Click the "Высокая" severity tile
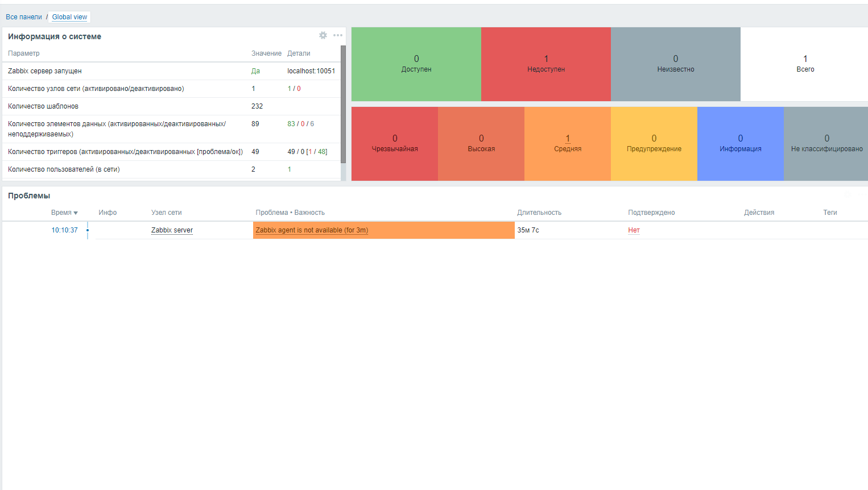Screen dimensions: 868x490 pyautogui.click(x=481, y=144)
